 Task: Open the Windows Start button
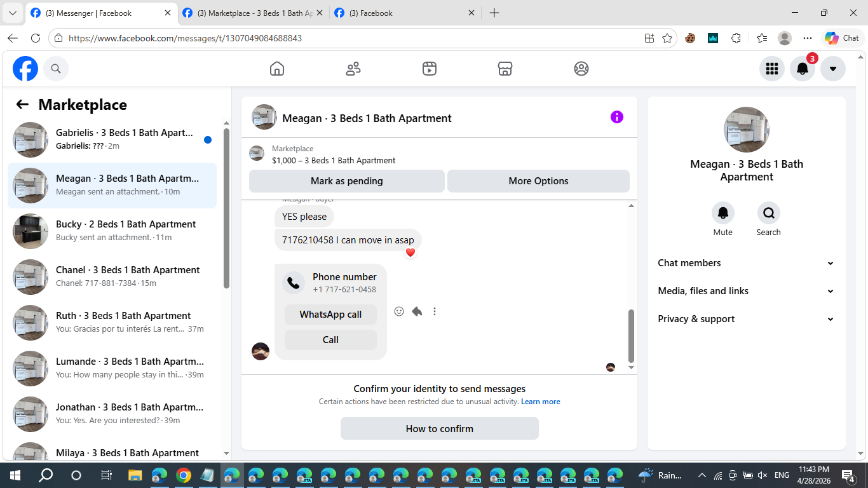click(15, 475)
